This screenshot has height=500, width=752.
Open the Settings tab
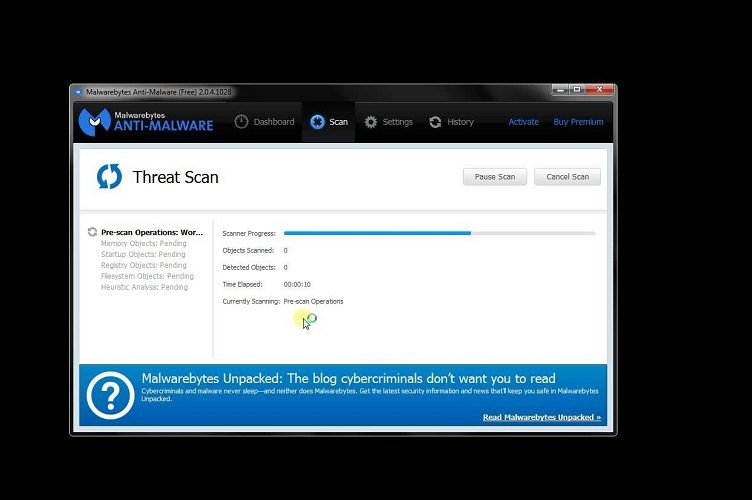point(388,122)
